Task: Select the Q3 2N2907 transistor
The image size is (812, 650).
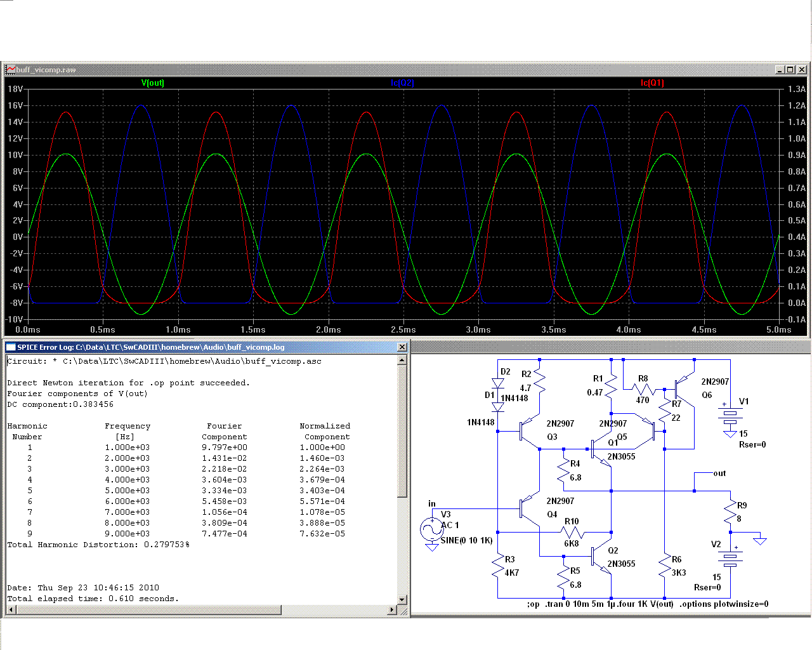Action: (x=530, y=432)
